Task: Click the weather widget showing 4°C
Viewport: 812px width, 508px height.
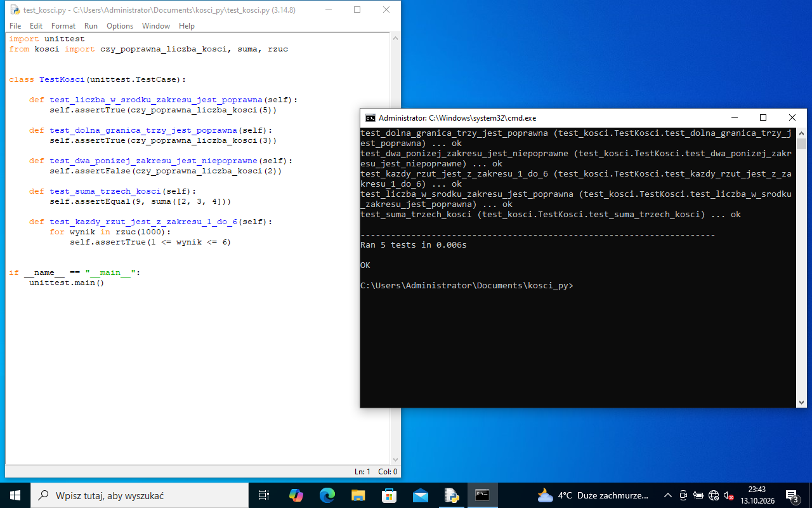Action: tap(592, 495)
